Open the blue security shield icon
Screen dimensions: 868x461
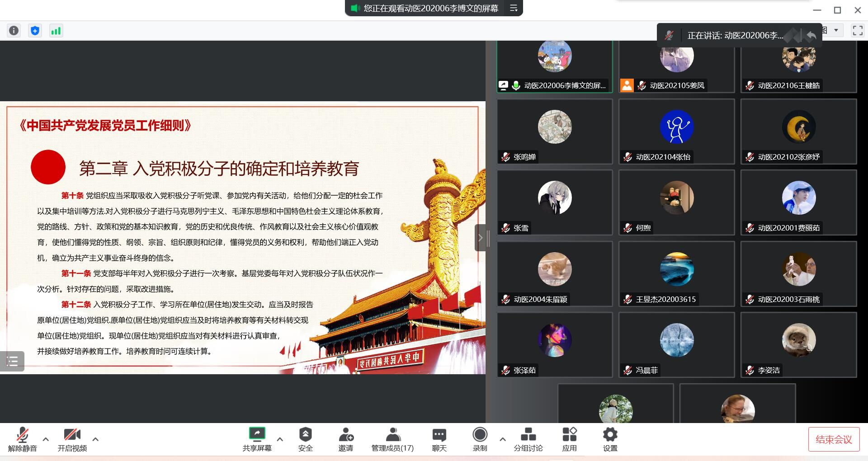click(35, 30)
